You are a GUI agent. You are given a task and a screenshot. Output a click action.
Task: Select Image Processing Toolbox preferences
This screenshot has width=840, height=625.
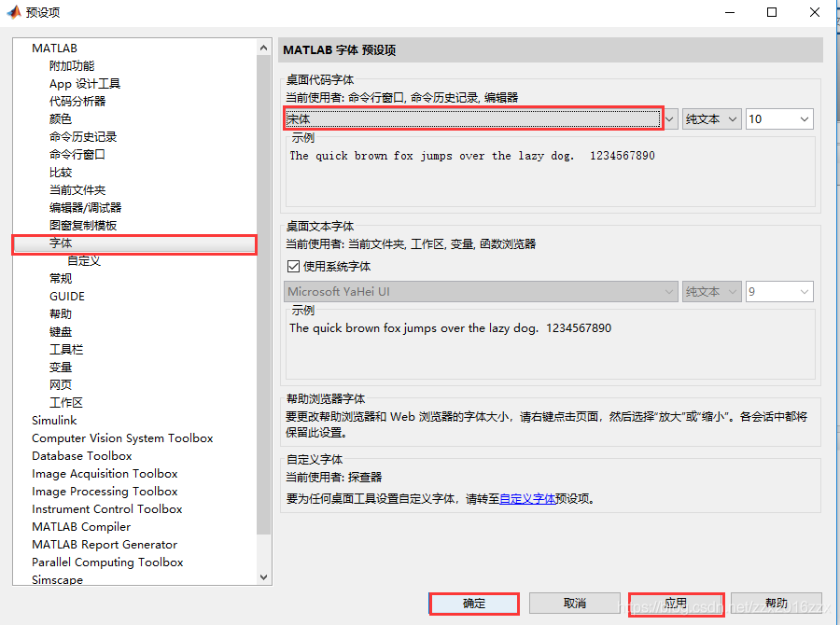[x=105, y=492]
